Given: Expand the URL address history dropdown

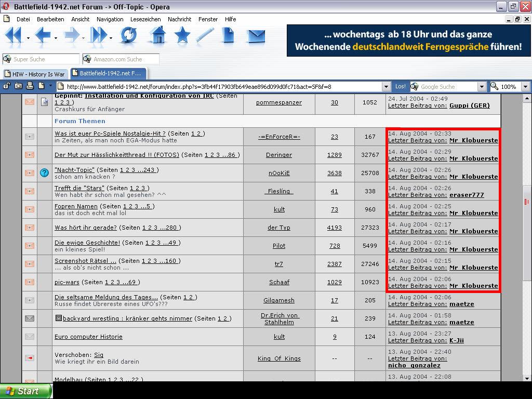Looking at the screenshot, I should tap(386, 87).
